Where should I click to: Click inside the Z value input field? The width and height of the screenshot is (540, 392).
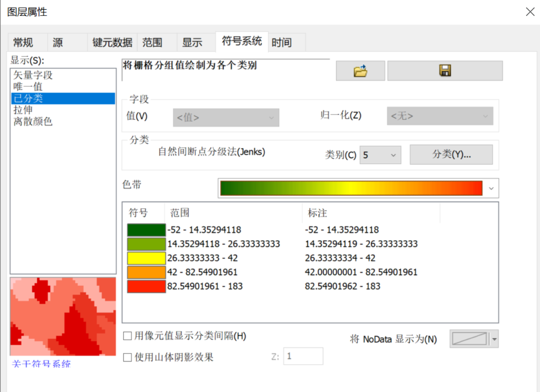coord(303,356)
